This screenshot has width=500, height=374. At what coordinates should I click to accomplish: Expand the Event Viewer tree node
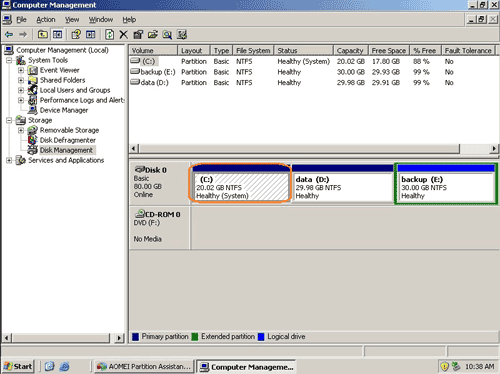point(21,70)
